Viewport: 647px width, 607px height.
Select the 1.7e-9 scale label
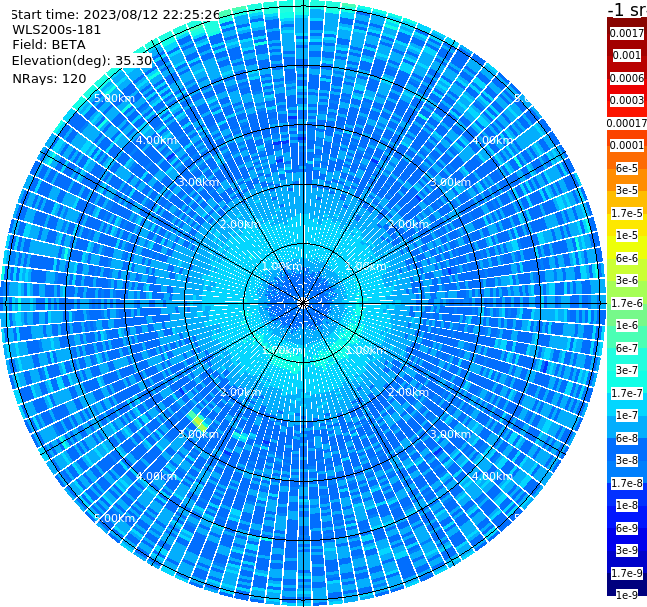tap(627, 573)
